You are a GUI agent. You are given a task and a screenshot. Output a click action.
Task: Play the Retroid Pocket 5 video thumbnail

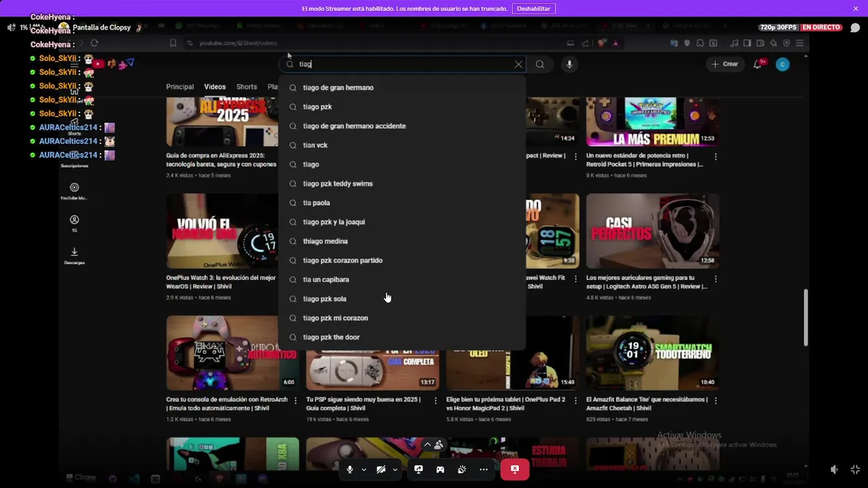click(x=652, y=122)
